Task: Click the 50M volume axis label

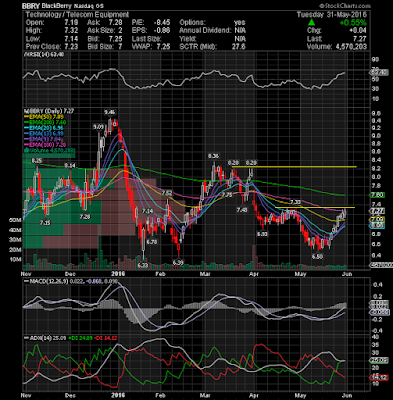Action: pyautogui.click(x=16, y=220)
